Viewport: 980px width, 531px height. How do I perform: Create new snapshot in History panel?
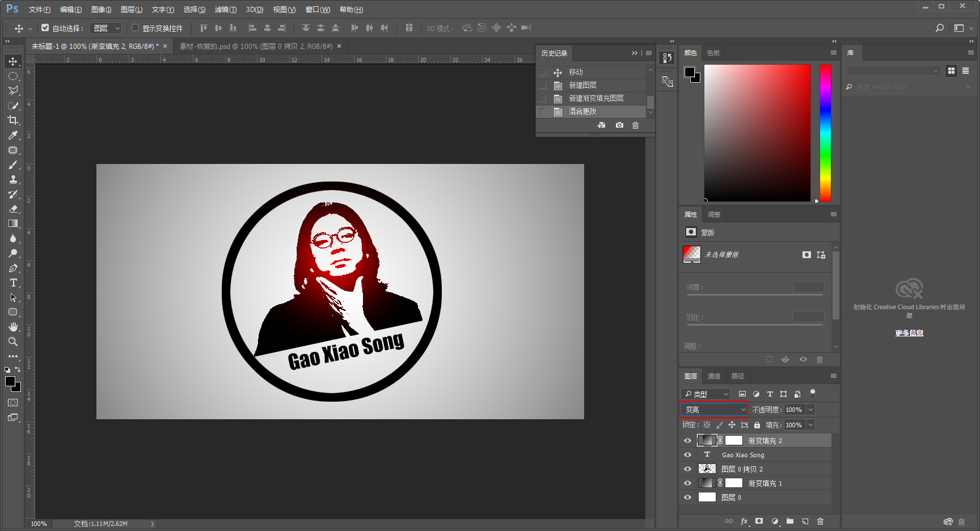619,125
